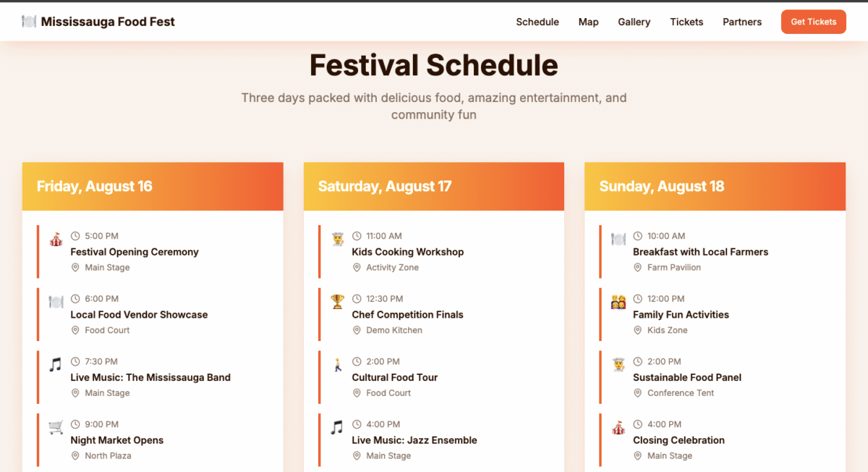Click the plate icon beside Local Food Vendor Showcase
This screenshot has width=868, height=472.
point(56,302)
